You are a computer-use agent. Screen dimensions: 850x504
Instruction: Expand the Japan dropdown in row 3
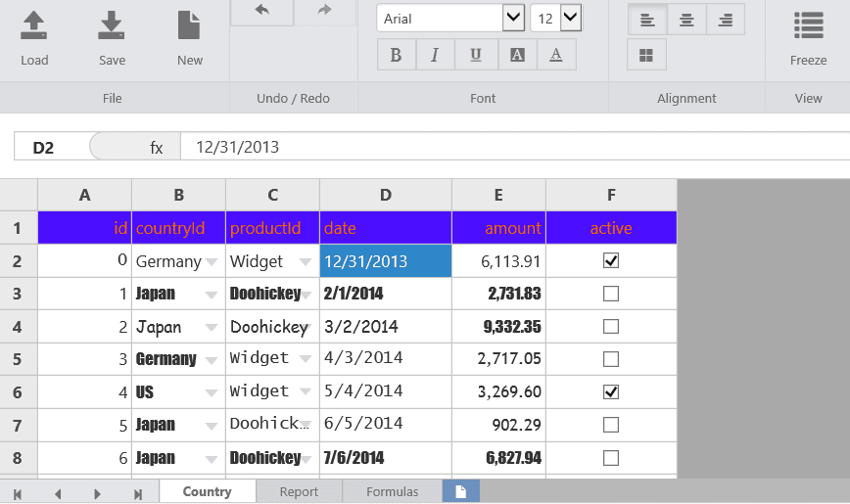tap(212, 296)
